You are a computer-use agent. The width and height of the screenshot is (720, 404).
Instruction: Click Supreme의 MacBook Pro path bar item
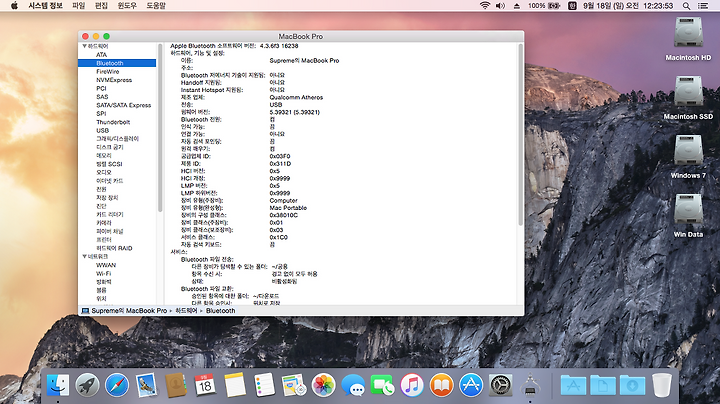[124, 310]
